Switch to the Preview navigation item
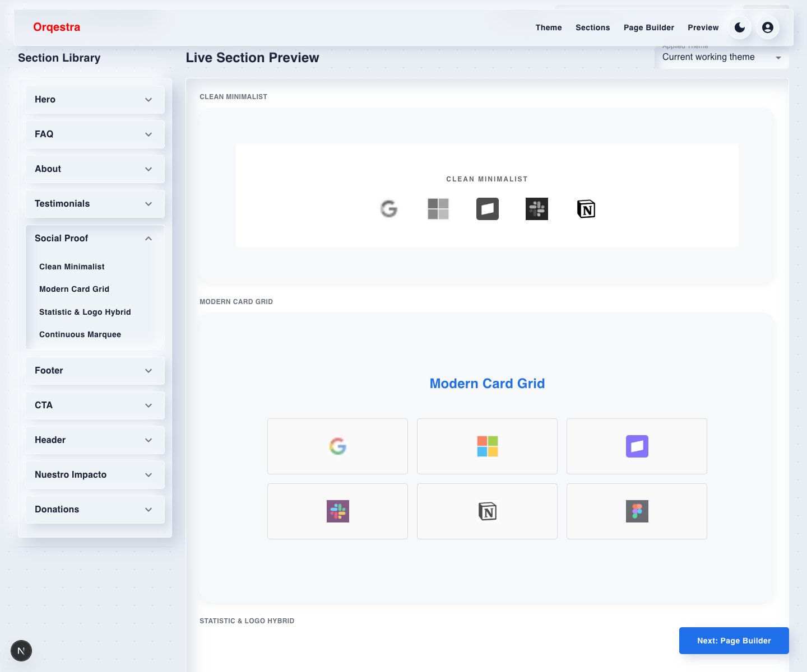 [x=703, y=27]
